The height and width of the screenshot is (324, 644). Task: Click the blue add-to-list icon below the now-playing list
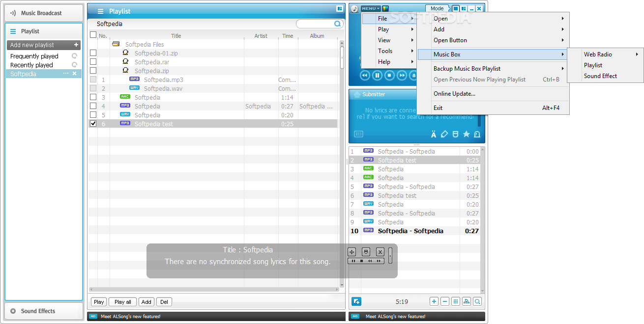click(356, 301)
